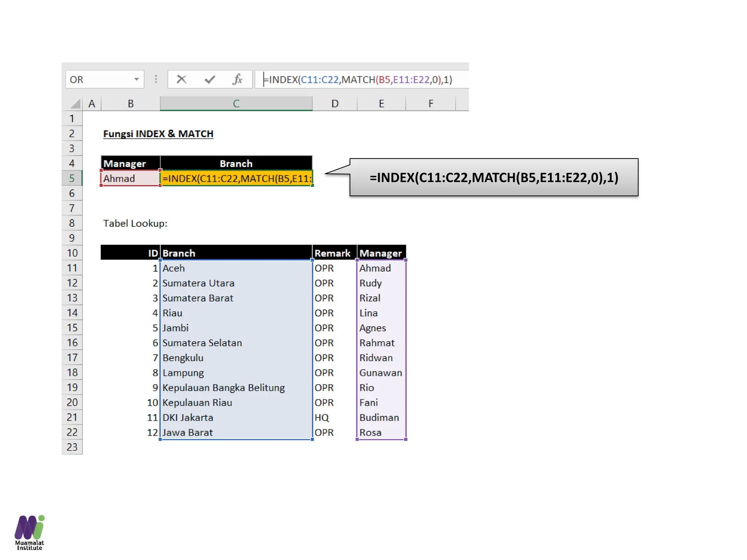The height and width of the screenshot is (560, 747).
Task: Click the 'HQ' remark cell
Action: [x=335, y=417]
